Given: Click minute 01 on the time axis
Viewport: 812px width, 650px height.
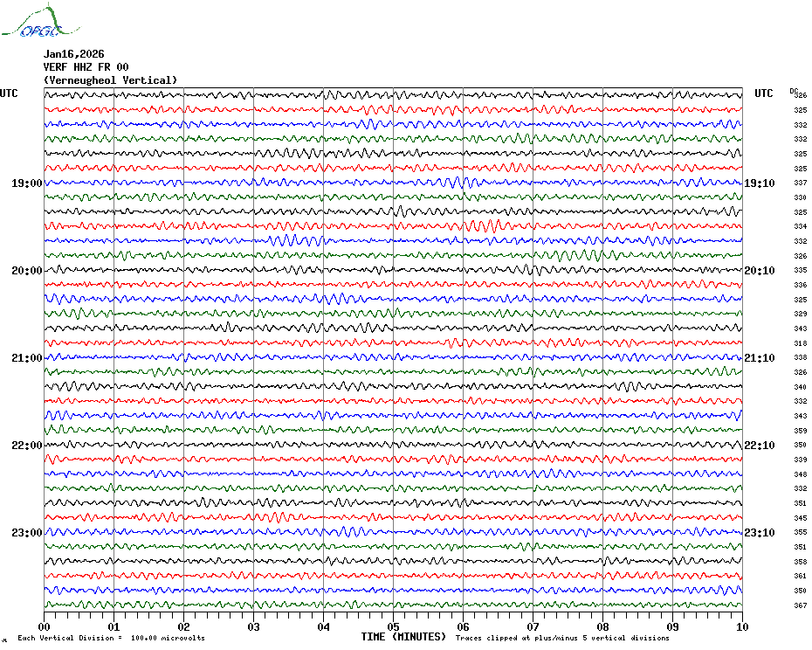Looking at the screenshot, I should 114,626.
